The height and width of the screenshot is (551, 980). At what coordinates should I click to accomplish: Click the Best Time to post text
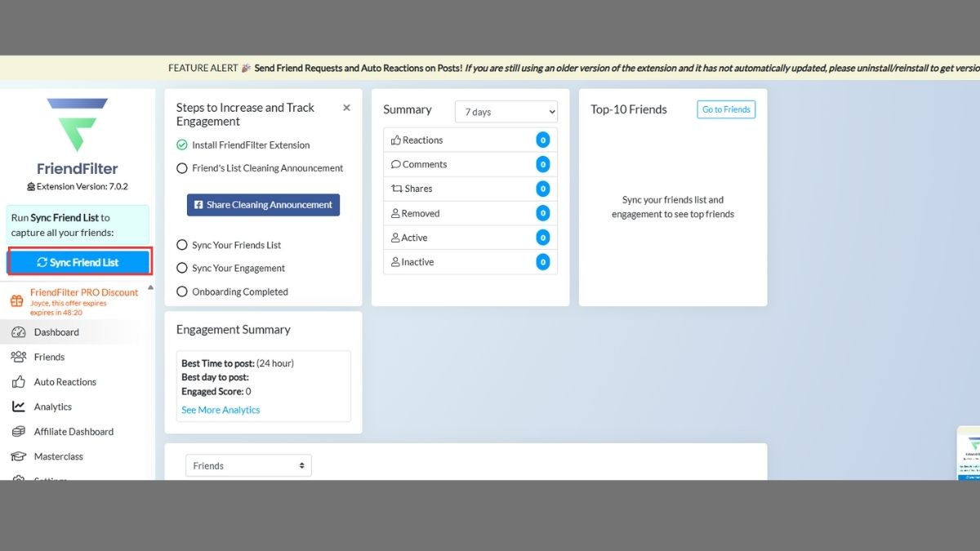tap(238, 363)
